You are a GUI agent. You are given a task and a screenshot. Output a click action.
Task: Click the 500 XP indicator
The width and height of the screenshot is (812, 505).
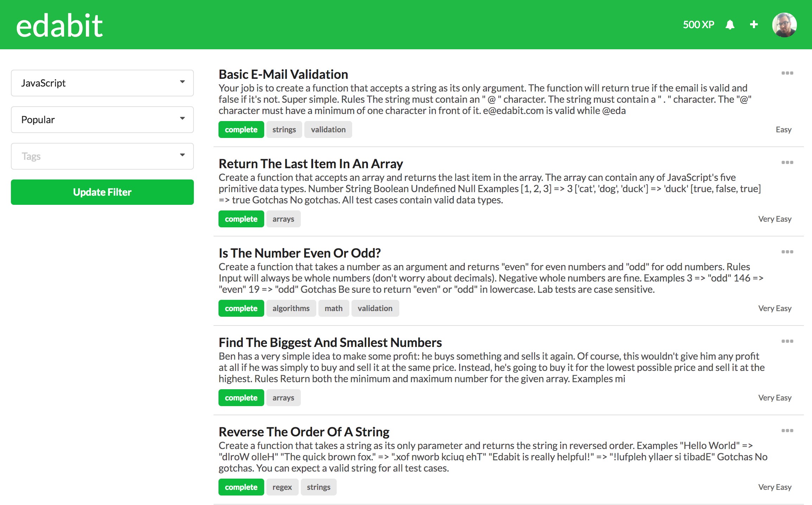tap(698, 25)
